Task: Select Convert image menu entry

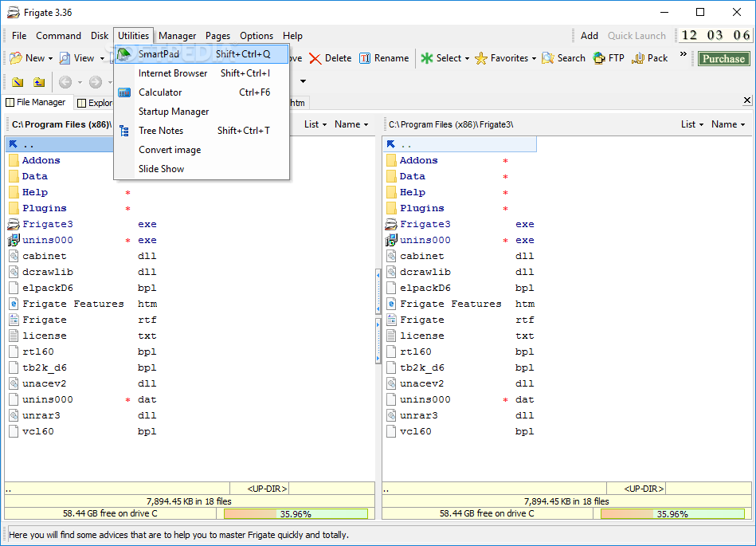Action: click(202, 150)
